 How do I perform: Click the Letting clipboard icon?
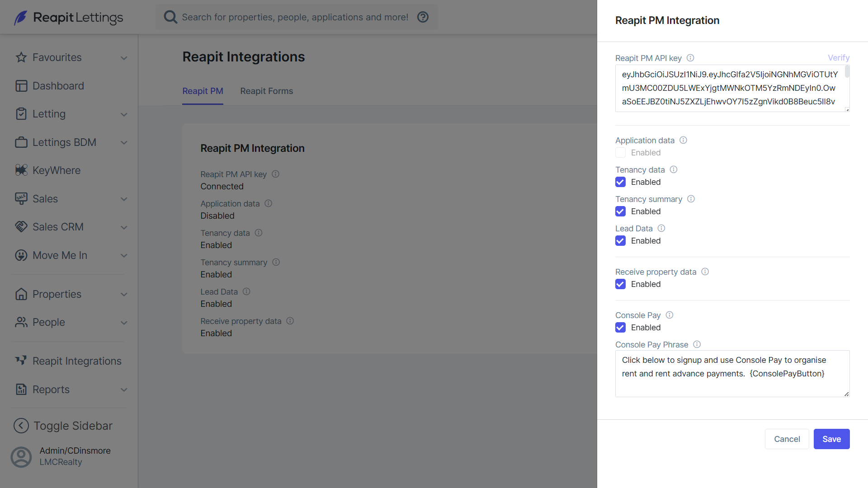pyautogui.click(x=21, y=114)
